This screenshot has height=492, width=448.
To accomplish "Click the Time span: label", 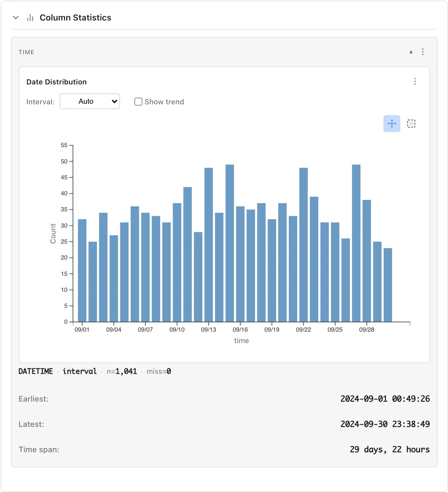I will (39, 449).
